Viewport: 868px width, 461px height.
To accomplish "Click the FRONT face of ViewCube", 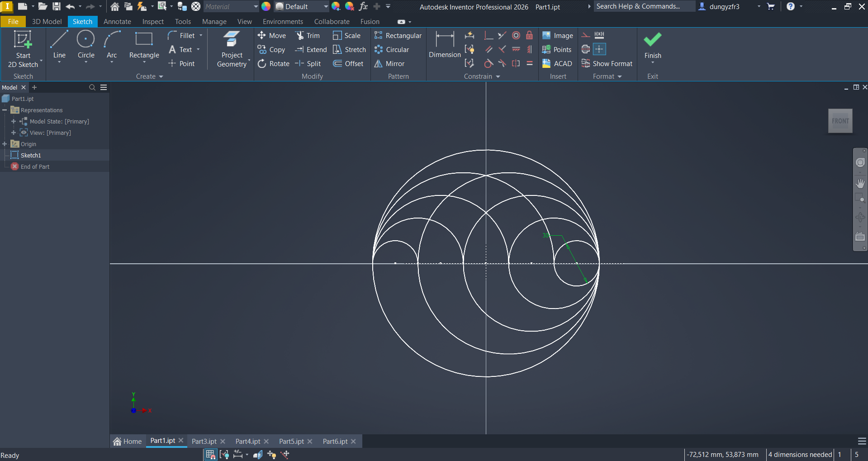I will pyautogui.click(x=840, y=121).
